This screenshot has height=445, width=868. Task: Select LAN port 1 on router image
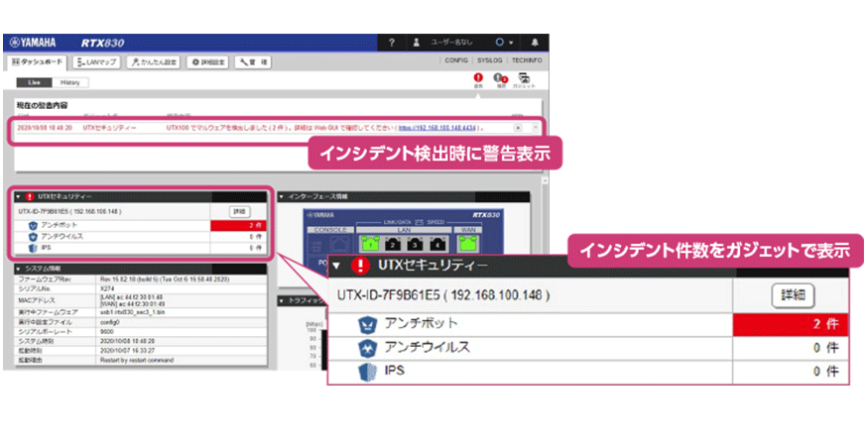370,243
